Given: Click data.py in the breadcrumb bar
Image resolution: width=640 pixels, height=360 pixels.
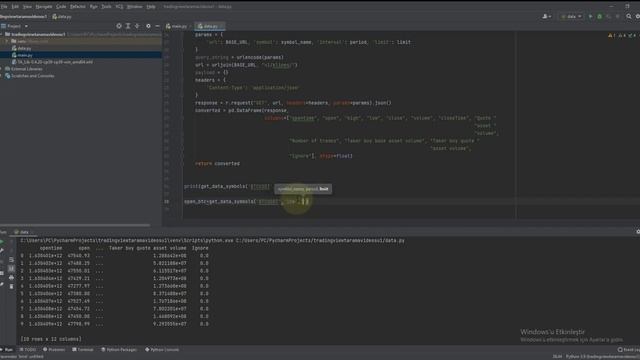Looking at the screenshot, I should (62, 17).
